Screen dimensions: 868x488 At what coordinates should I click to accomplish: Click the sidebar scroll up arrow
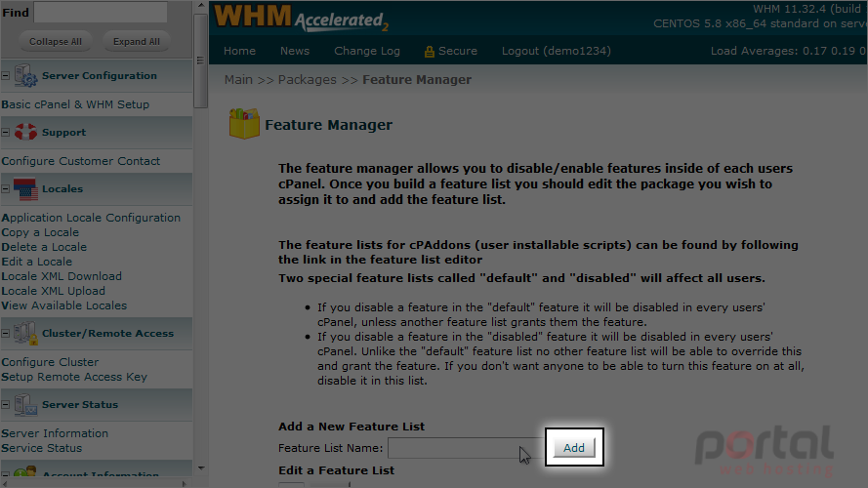tap(201, 6)
